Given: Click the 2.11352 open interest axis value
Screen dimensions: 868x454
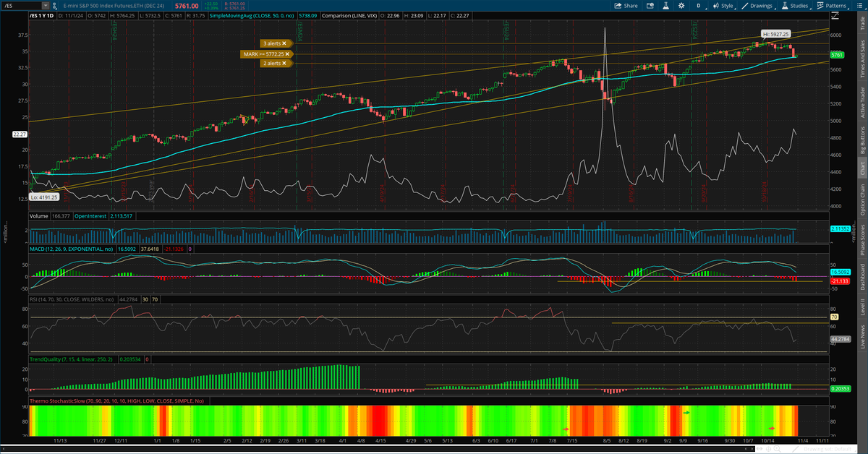Looking at the screenshot, I should [x=839, y=228].
